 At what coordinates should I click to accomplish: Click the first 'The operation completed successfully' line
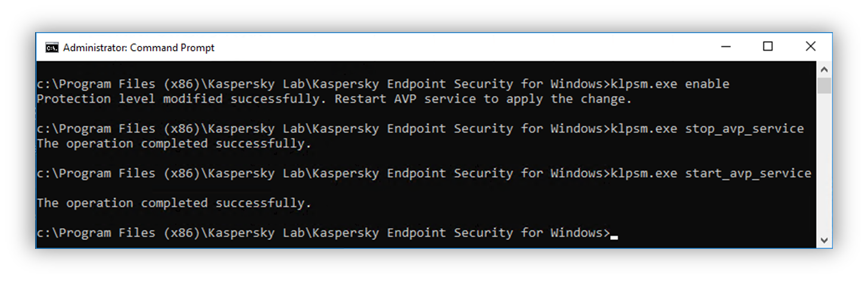(x=174, y=143)
